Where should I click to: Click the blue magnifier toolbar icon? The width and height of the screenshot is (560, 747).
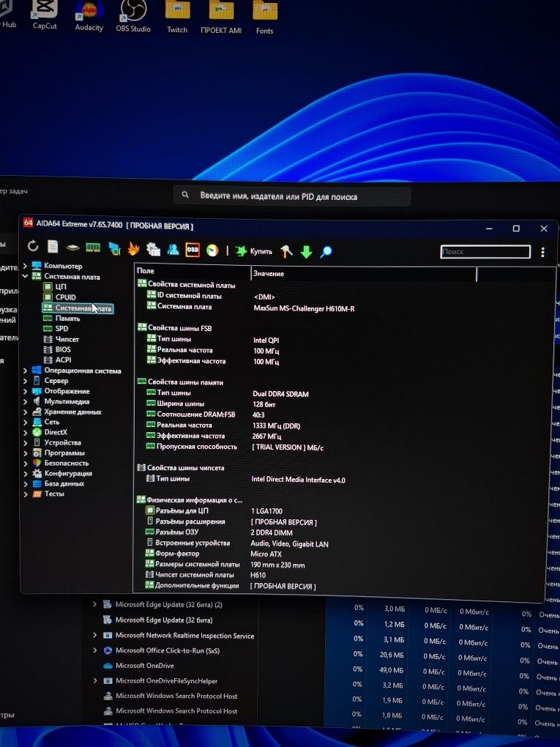pos(326,251)
